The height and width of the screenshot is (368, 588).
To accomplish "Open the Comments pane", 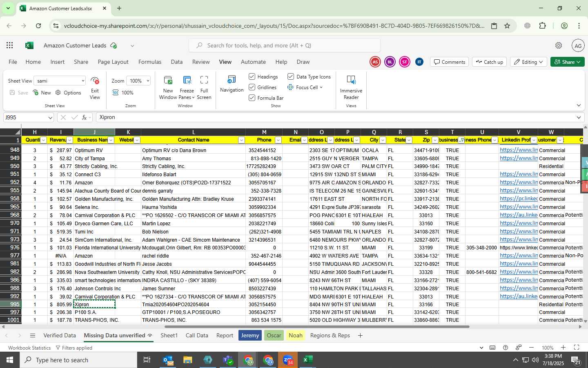I will click(x=450, y=62).
